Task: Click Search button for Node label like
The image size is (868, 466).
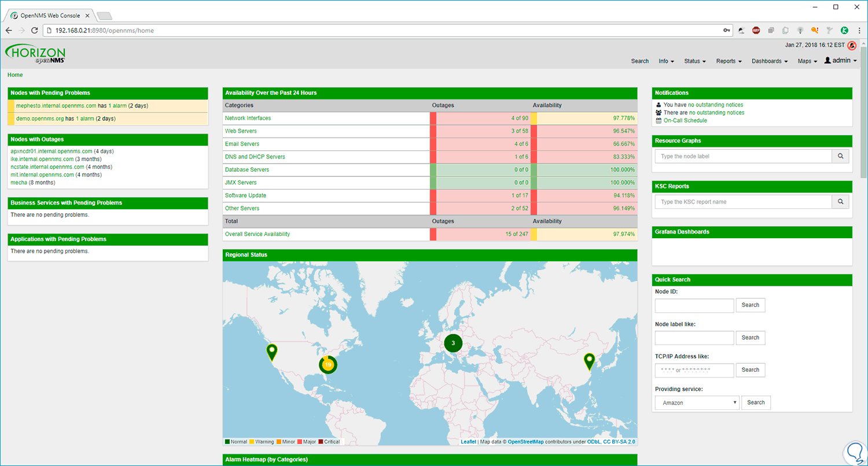Action: tap(751, 338)
